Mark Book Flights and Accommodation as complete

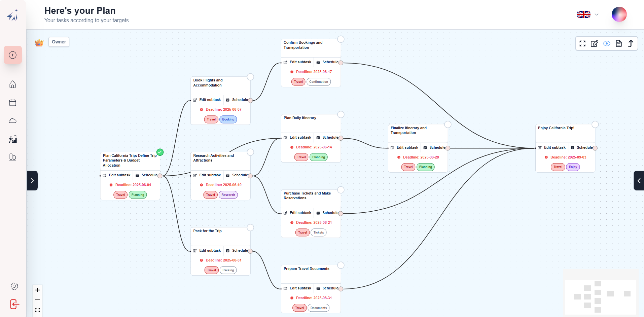pos(250,77)
